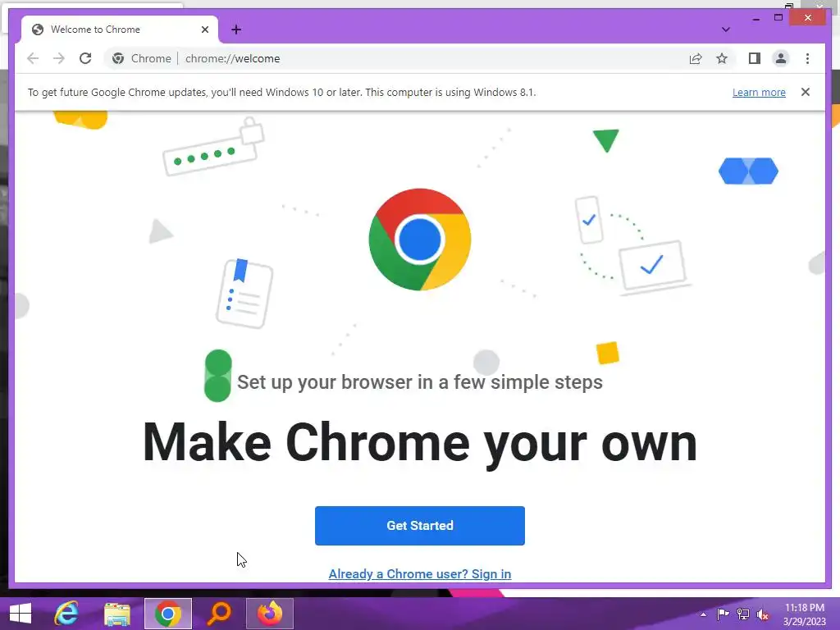Bookmark this tab with star icon
The width and height of the screenshot is (840, 630).
pyautogui.click(x=722, y=58)
